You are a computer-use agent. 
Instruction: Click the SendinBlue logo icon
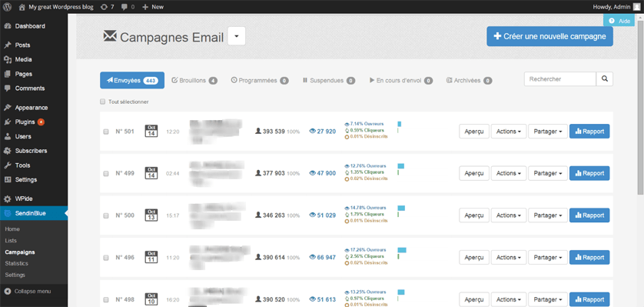[8, 213]
